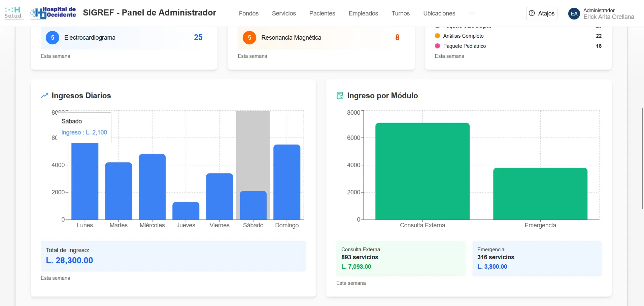
Task: Click the document icon beside Ingreso por Módulo
Action: tap(340, 95)
